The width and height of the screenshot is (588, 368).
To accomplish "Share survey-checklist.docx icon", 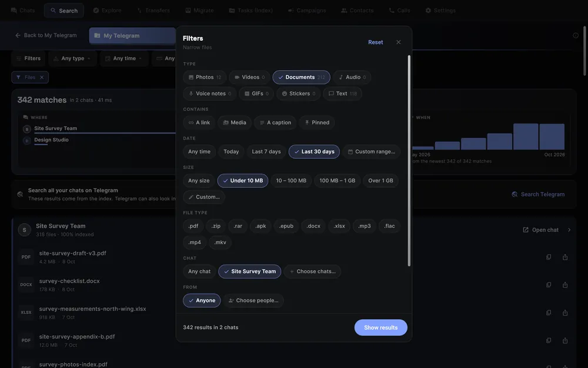I will 565,285.
